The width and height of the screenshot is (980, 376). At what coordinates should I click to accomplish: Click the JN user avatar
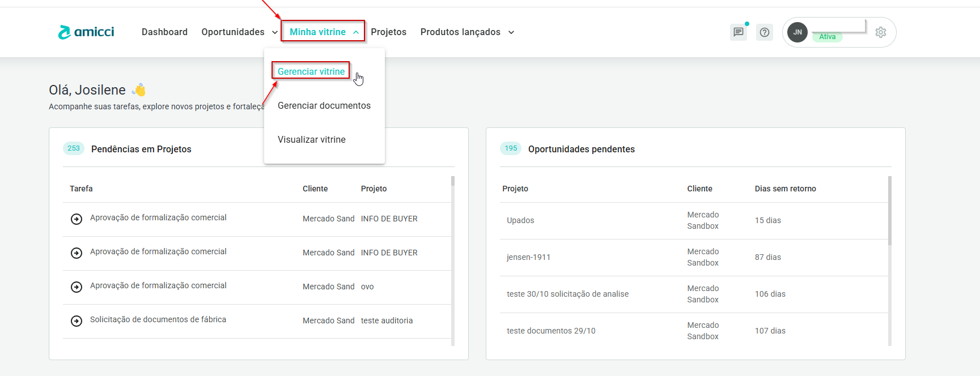tap(797, 32)
